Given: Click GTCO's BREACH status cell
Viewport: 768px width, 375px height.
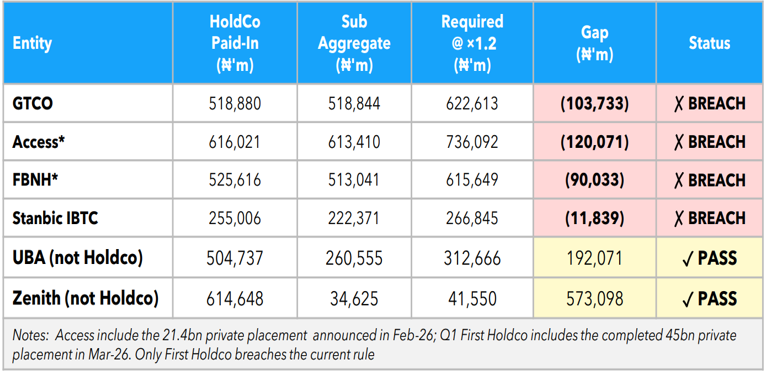Looking at the screenshot, I should coord(709,103).
